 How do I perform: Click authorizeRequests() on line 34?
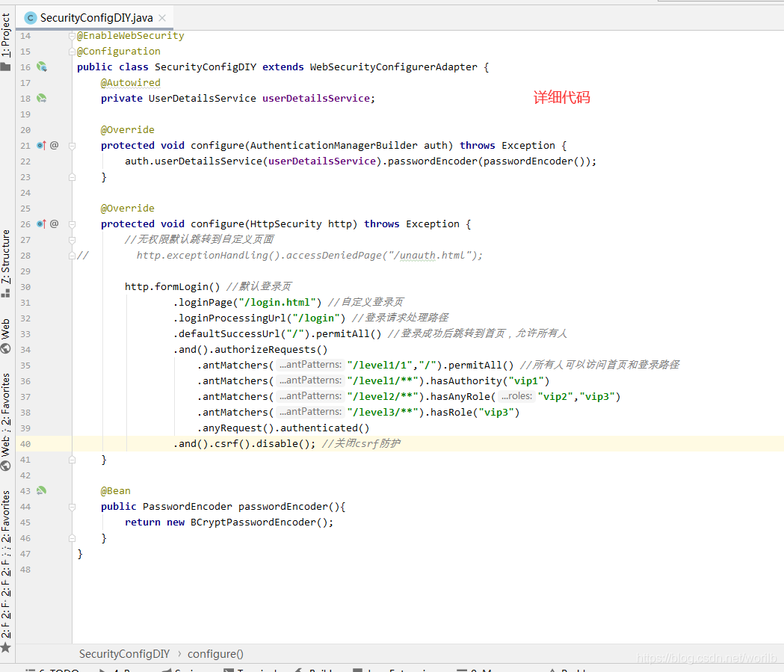[271, 350]
